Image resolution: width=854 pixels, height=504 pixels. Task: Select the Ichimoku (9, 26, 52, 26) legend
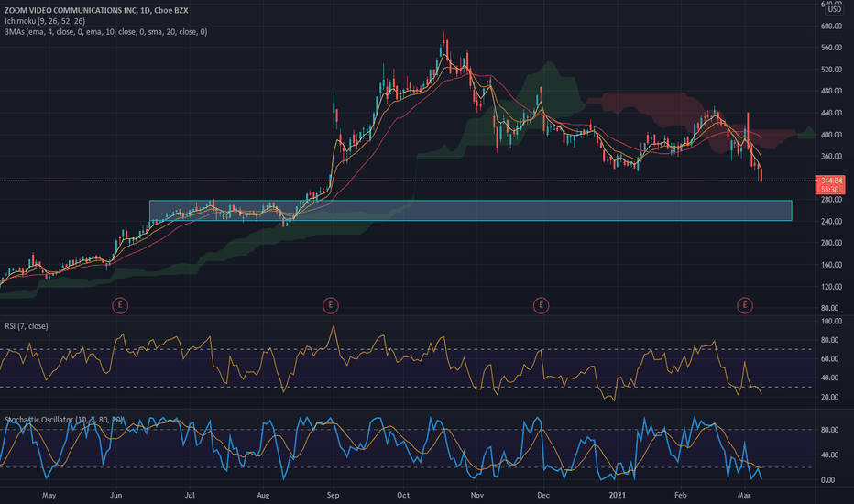[45, 21]
